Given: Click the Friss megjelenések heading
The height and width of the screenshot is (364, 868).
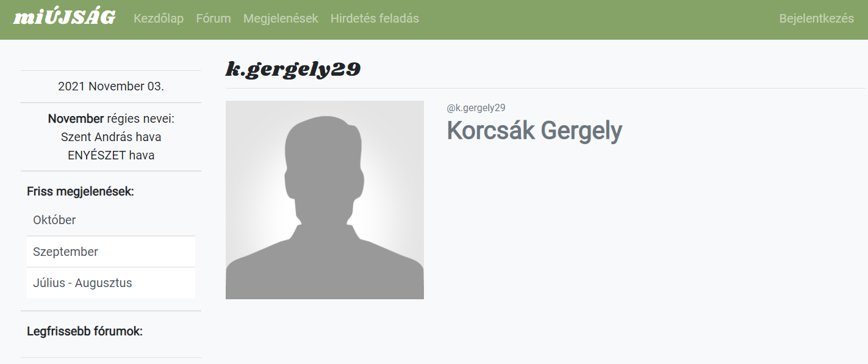Looking at the screenshot, I should [81, 191].
